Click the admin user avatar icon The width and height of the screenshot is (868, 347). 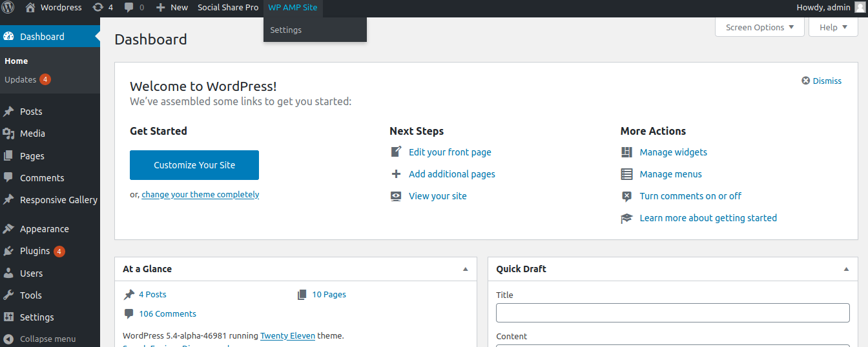[859, 8]
